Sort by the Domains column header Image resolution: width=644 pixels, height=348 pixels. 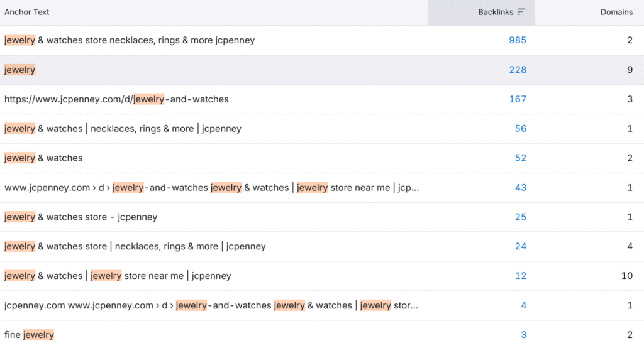pos(616,12)
